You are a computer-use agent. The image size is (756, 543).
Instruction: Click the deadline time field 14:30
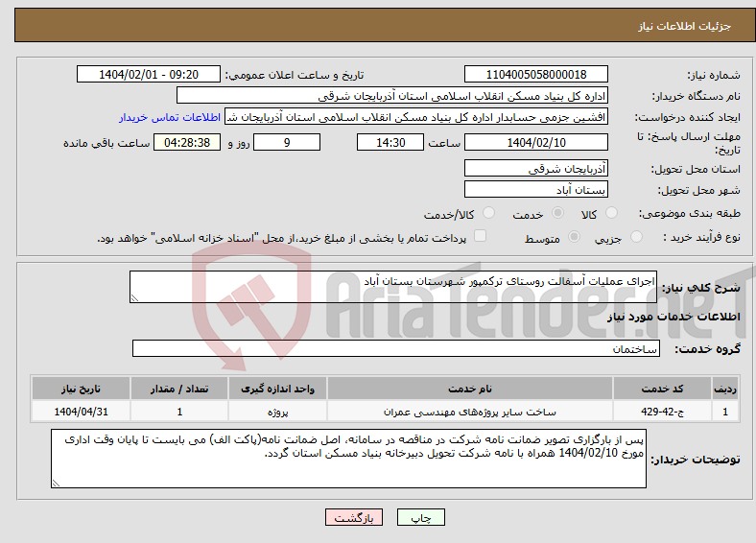pos(390,142)
